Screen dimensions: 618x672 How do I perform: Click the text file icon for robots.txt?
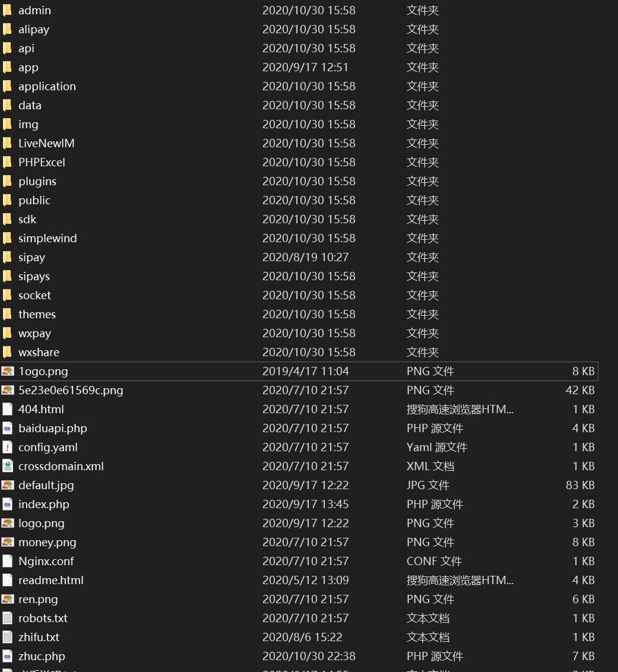tap(7, 619)
